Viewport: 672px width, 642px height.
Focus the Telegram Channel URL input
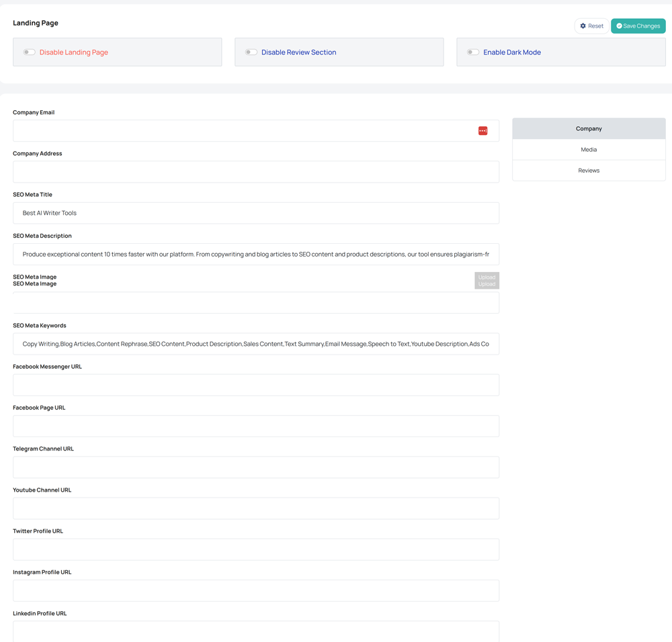click(x=255, y=467)
